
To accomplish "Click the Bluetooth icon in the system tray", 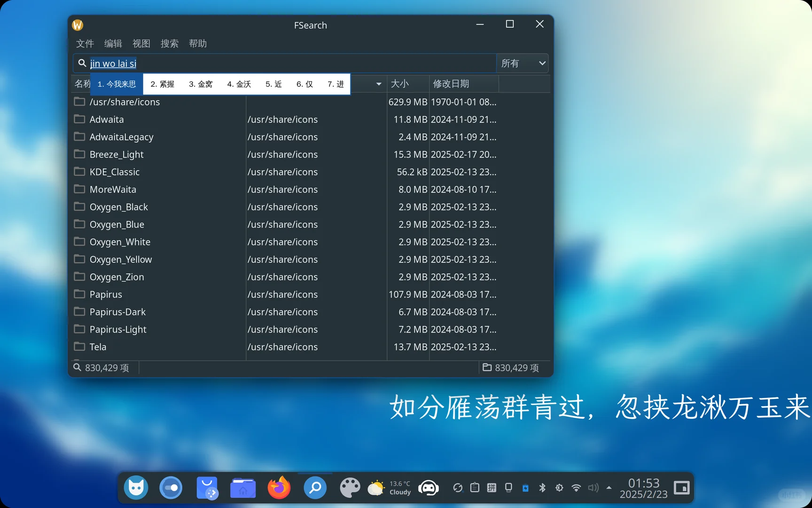I will (542, 488).
